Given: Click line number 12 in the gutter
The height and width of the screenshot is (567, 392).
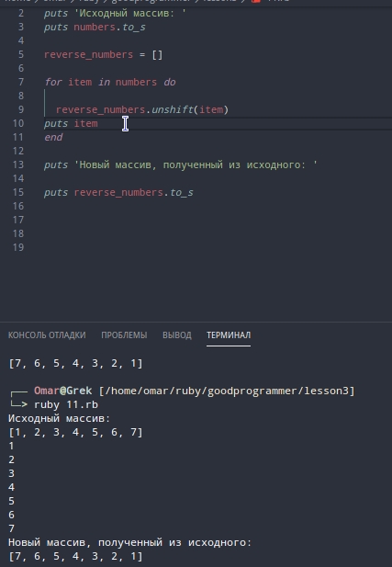Looking at the screenshot, I should tap(18, 151).
